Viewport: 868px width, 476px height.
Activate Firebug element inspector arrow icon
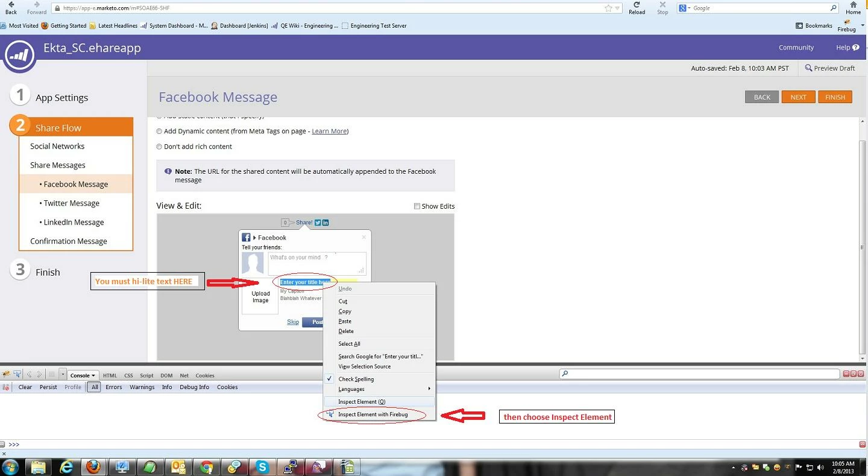[17, 375]
